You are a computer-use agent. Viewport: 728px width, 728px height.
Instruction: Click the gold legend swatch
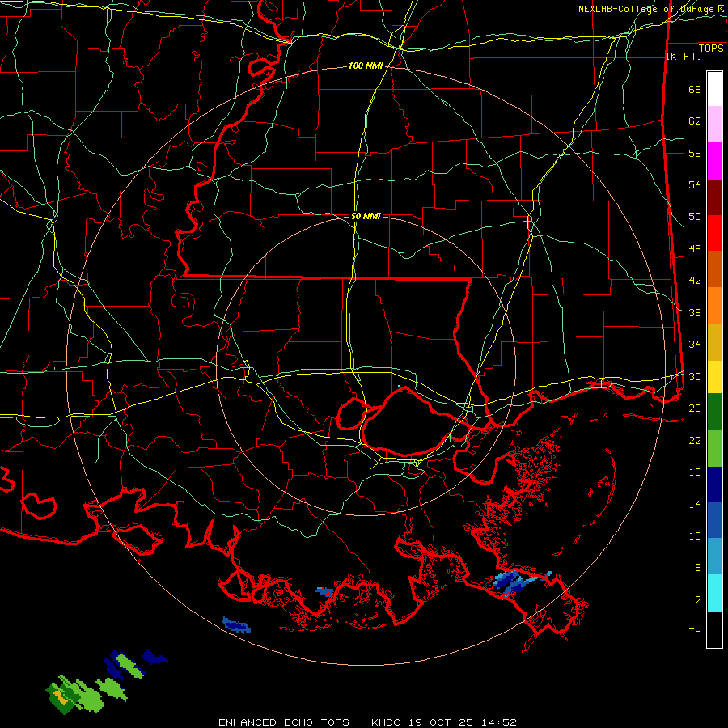[x=714, y=343]
